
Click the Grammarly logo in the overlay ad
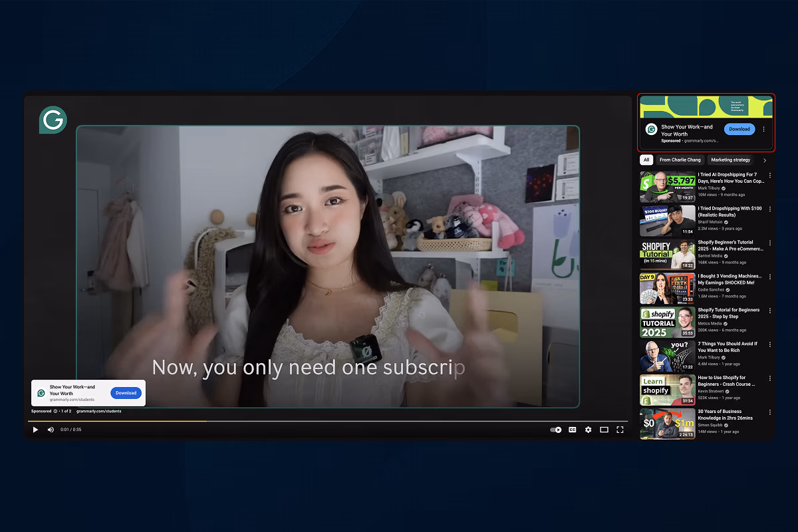coord(41,393)
